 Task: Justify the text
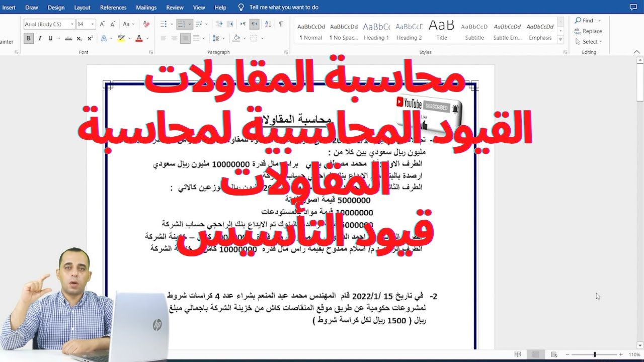196,38
